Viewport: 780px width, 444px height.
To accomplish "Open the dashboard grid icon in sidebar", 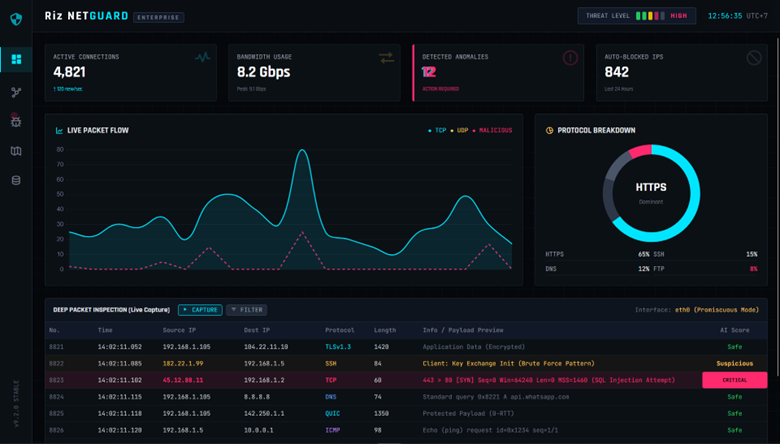I will point(16,59).
